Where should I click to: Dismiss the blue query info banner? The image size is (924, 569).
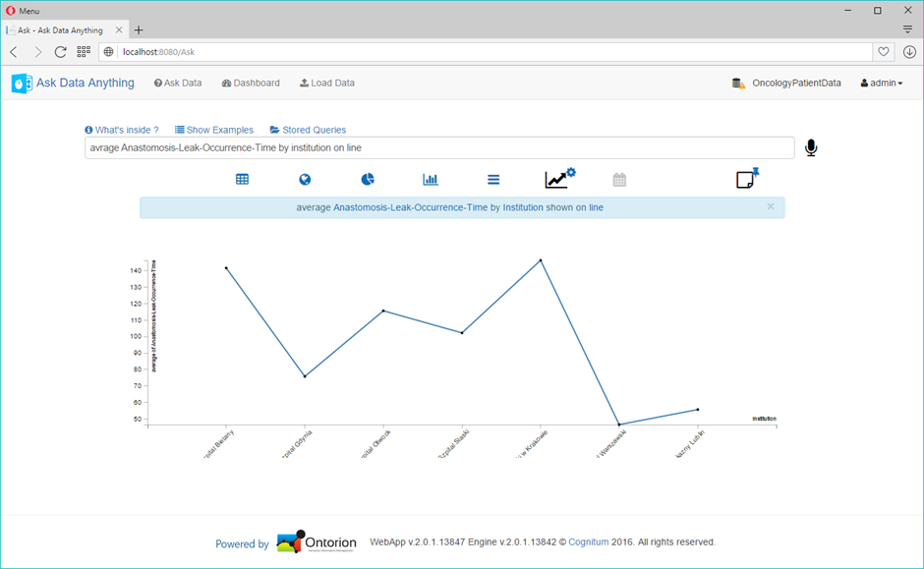[x=771, y=206]
